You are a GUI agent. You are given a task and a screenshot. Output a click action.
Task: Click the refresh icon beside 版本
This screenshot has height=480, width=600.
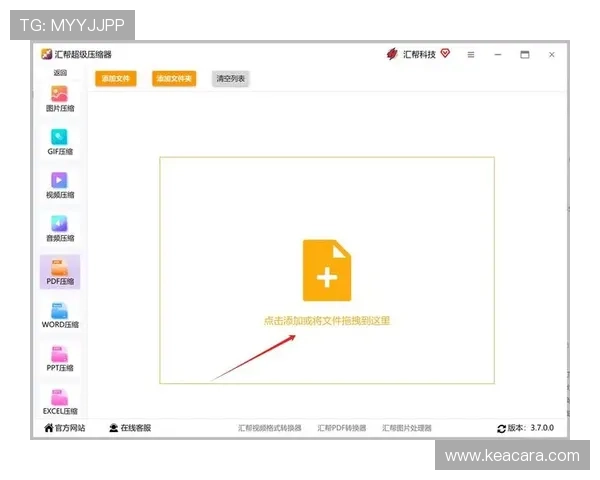(501, 429)
